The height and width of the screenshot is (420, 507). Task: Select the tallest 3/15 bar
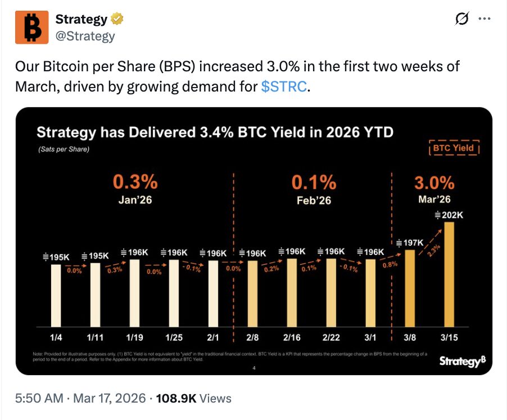click(x=448, y=275)
